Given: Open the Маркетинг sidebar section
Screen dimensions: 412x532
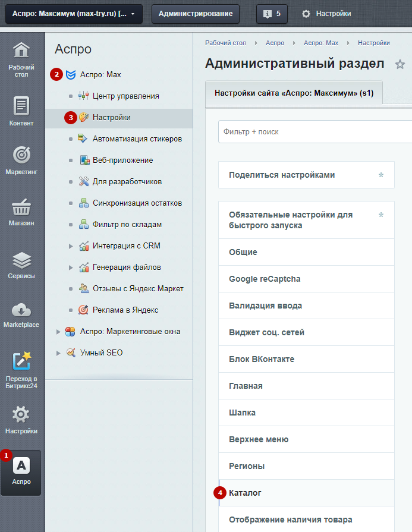Looking at the screenshot, I should pyautogui.click(x=21, y=160).
